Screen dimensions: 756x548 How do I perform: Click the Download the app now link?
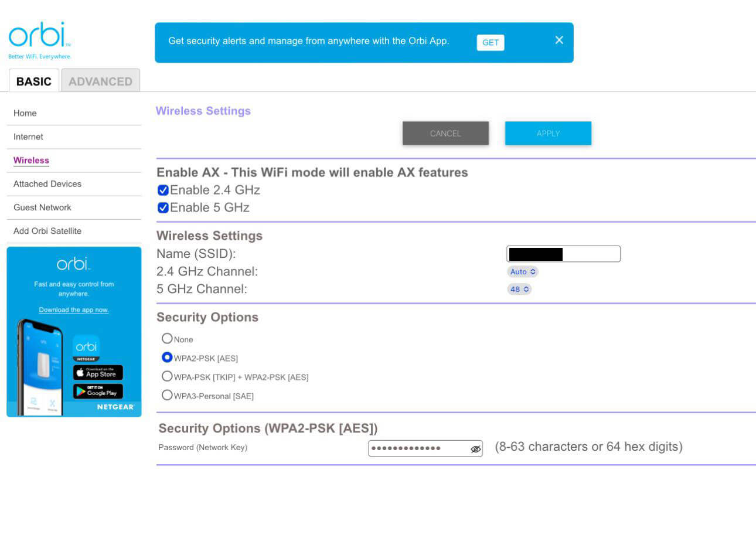click(74, 310)
